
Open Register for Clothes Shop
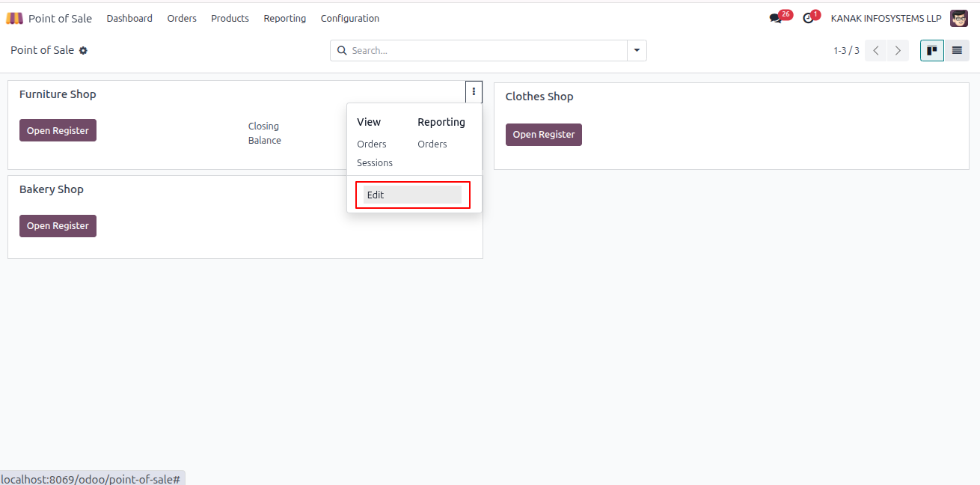point(544,135)
